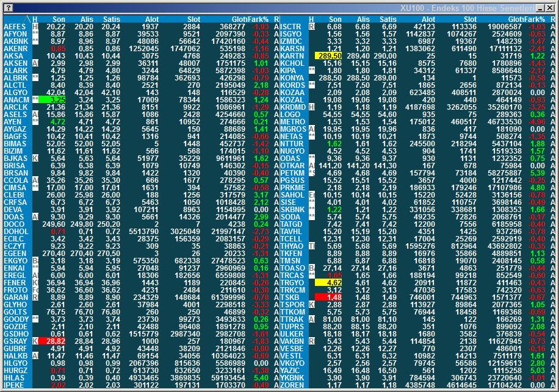This screenshot has width=559, height=392.
Task: Select the TSKB red highlighted price 1,48
Action: click(328, 298)
